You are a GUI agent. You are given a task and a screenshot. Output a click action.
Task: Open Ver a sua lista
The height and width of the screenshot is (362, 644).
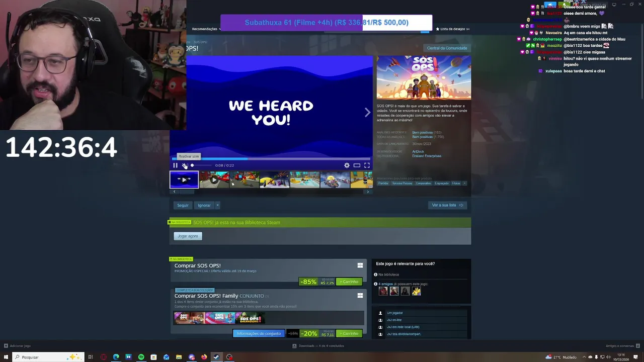[x=447, y=205]
